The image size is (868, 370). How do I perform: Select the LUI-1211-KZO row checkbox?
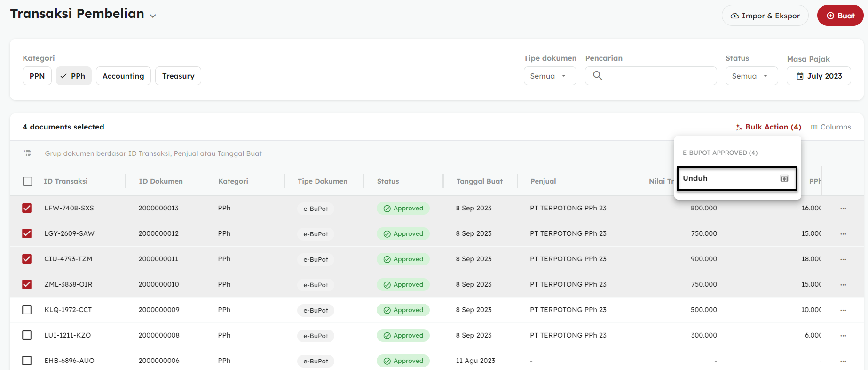click(x=27, y=335)
